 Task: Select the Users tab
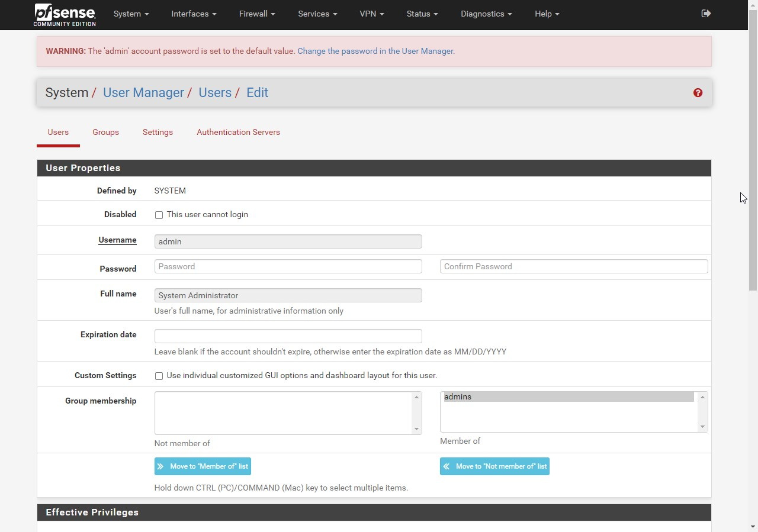coord(58,133)
